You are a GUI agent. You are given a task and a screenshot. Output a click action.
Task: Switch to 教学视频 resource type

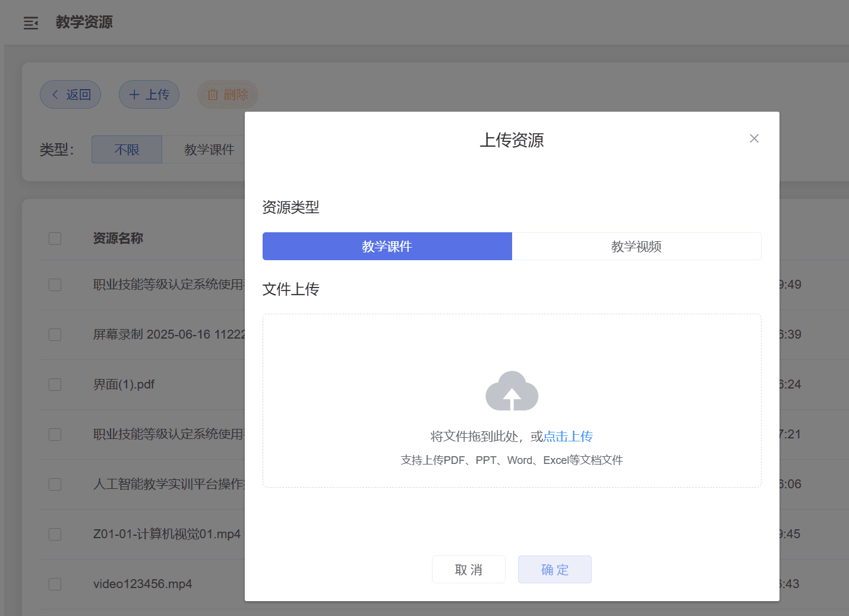tap(636, 247)
